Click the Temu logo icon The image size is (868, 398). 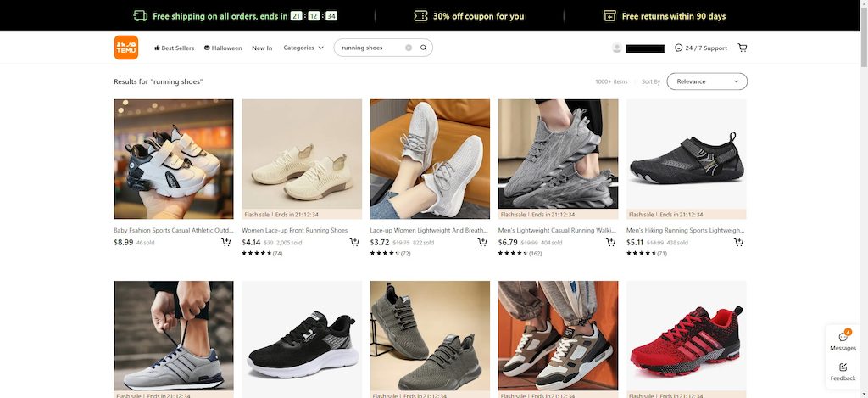pyautogui.click(x=125, y=48)
